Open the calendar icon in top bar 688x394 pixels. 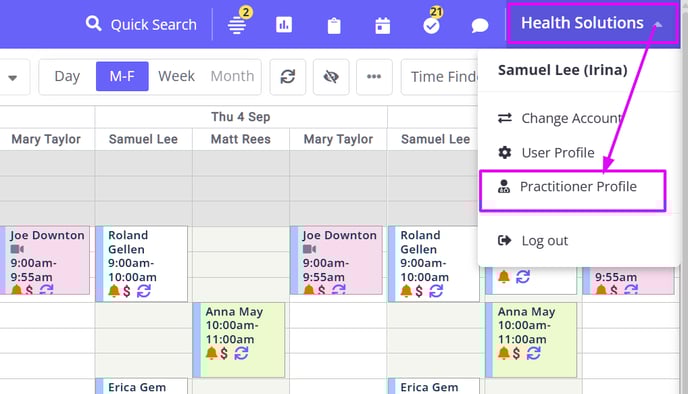click(x=383, y=25)
